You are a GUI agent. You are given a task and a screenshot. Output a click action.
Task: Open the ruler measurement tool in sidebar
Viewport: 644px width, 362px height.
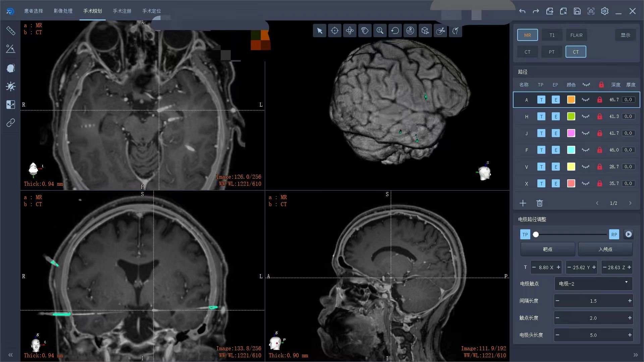(11, 31)
